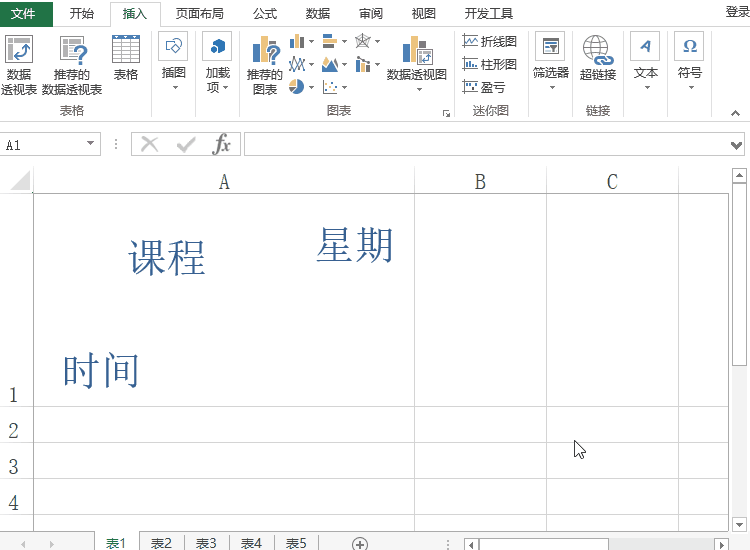750x550 pixels.
Task: Insert a line chart
Action: pos(297,64)
